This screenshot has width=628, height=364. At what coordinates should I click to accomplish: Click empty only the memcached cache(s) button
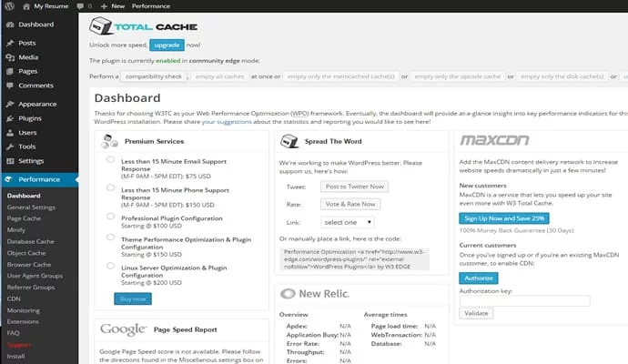(x=340, y=76)
